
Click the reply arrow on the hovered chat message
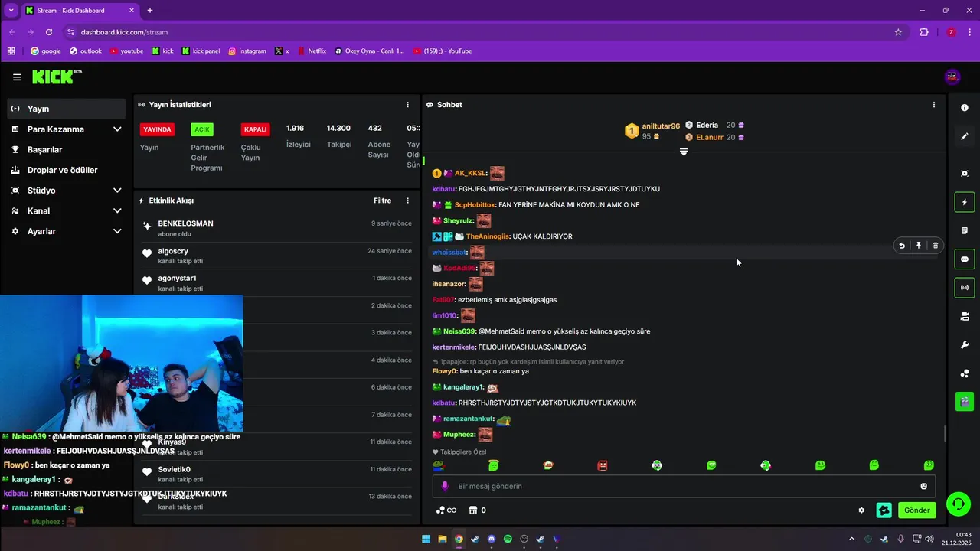coord(902,246)
